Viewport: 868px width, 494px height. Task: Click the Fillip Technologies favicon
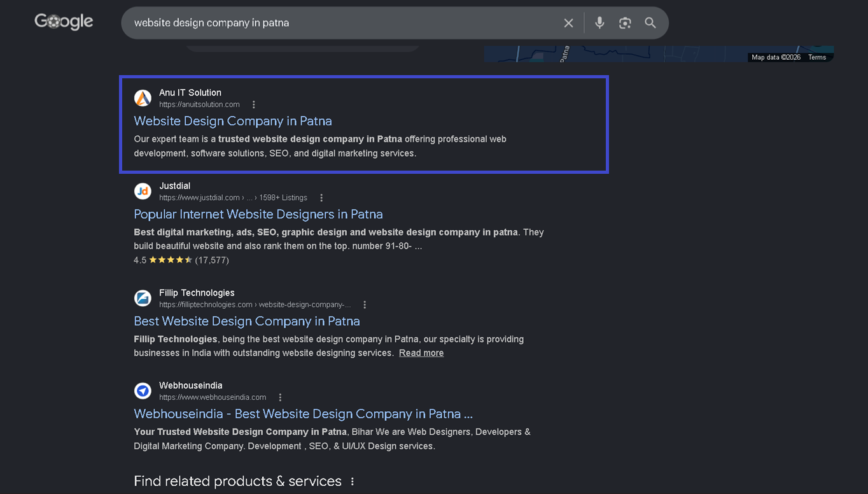click(x=143, y=298)
